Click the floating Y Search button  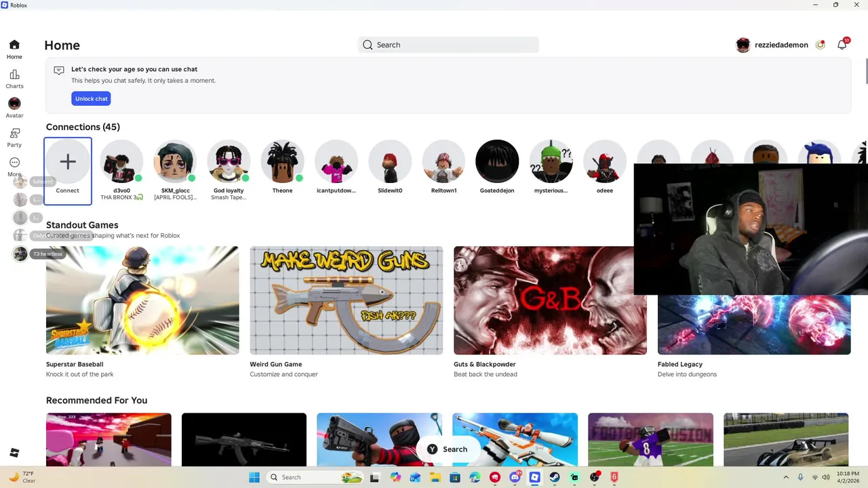pyautogui.click(x=448, y=449)
